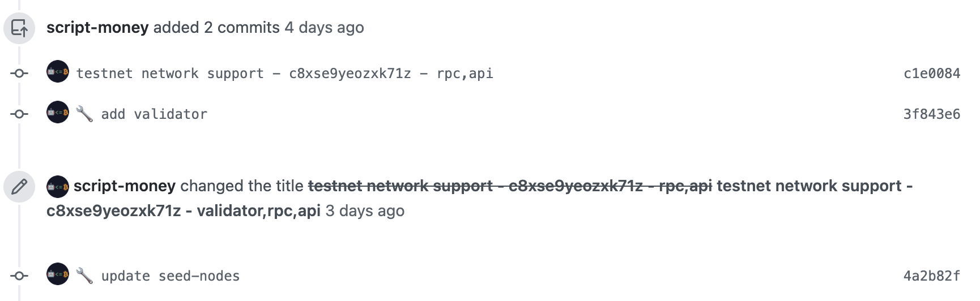Viewport: 980px width, 301px height.
Task: Open the add validator commit message
Action: pos(154,114)
